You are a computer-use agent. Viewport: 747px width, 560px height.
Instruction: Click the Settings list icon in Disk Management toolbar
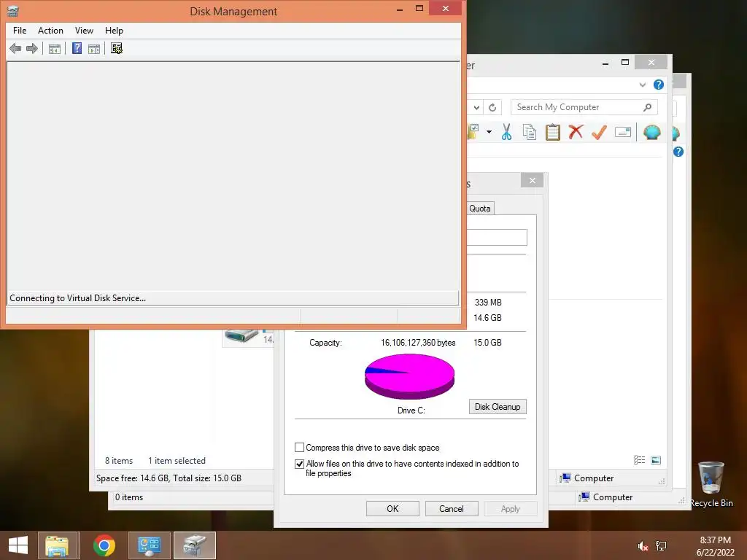[x=117, y=48]
